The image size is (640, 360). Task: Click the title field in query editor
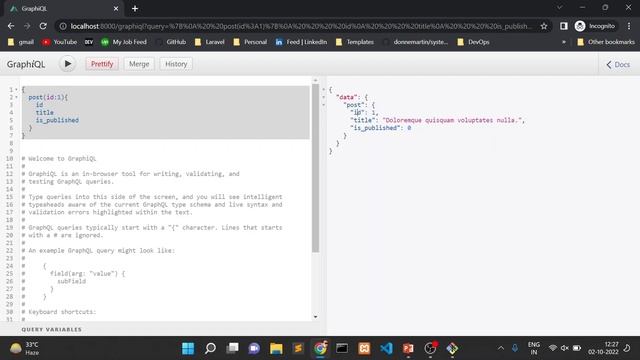(44, 113)
